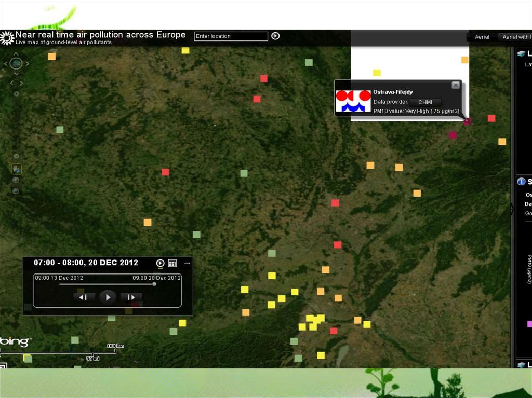
Task: Switch to Aerial map view
Action: tap(482, 37)
